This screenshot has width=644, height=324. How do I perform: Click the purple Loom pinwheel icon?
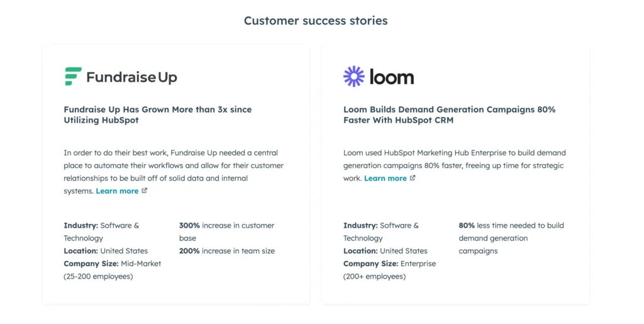[354, 77]
